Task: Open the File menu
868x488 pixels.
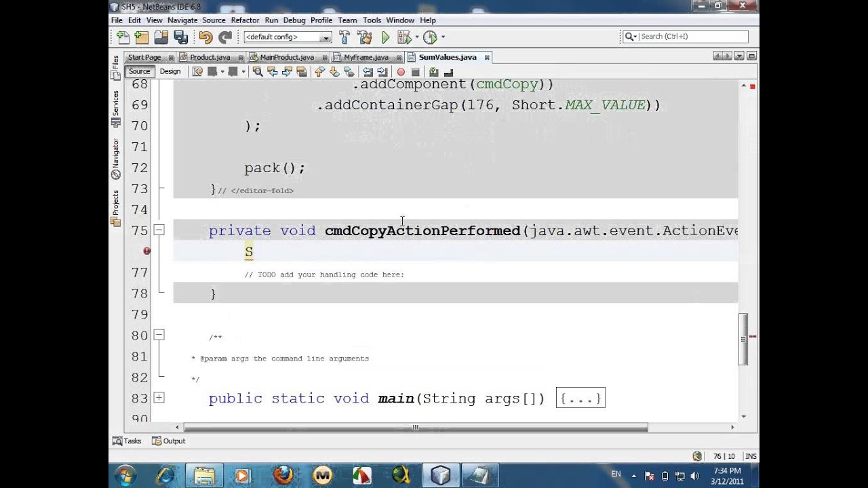Action: [117, 20]
